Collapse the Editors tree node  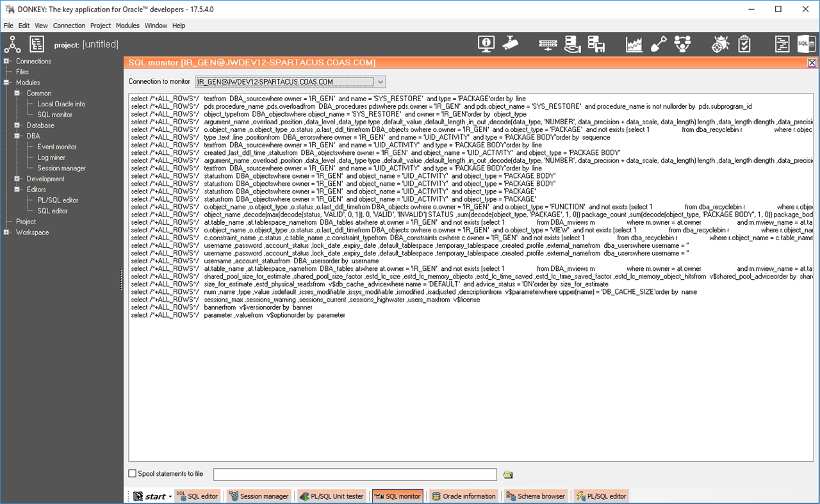[17, 190]
